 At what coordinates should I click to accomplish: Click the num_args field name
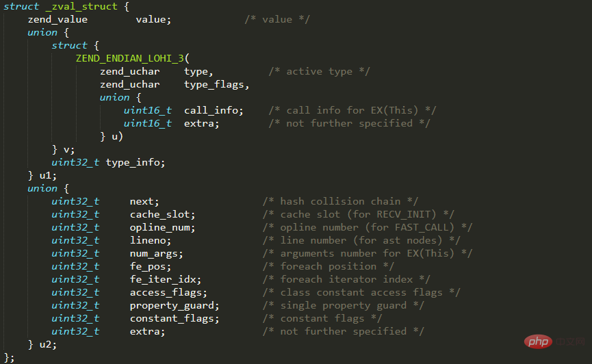pos(155,253)
